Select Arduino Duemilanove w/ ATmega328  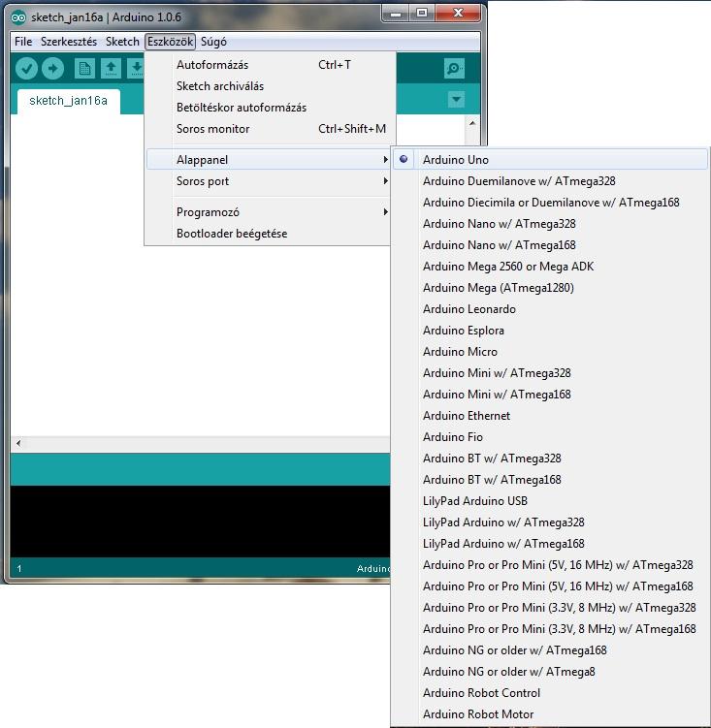point(550,180)
